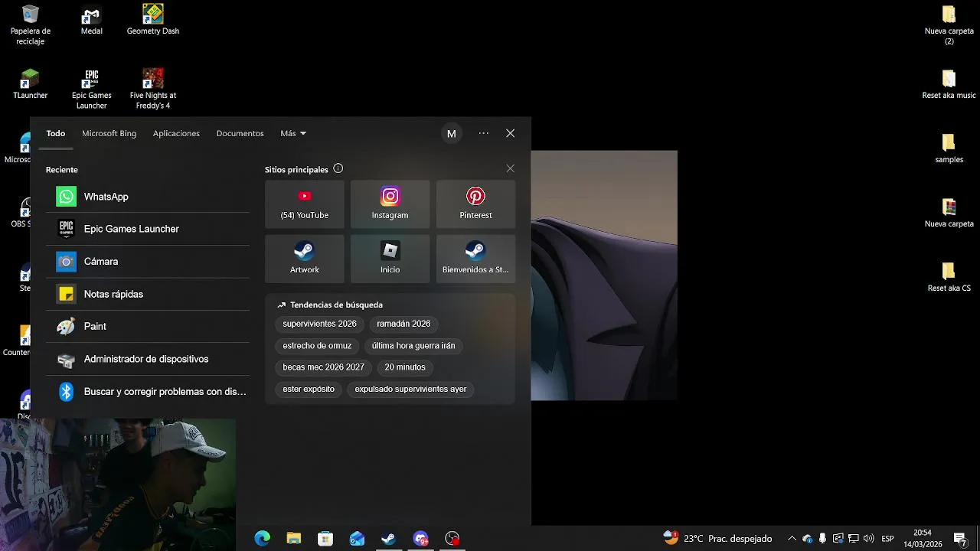Switch to the Documentos tab
Viewport: 980px width, 551px height.
(x=240, y=133)
